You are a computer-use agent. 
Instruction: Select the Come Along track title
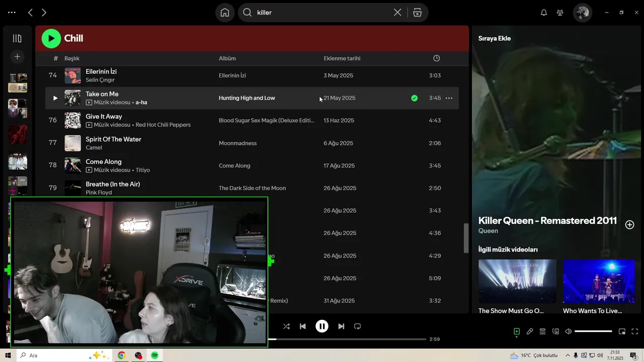pyautogui.click(x=104, y=162)
